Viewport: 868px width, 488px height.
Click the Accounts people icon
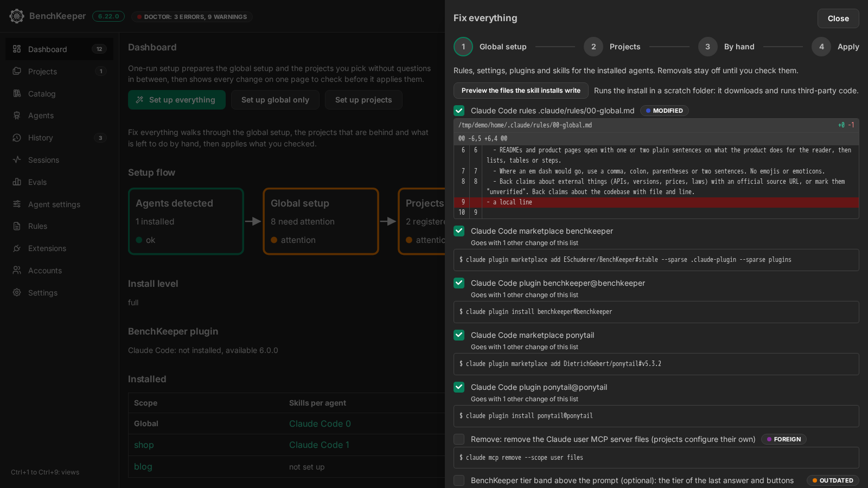point(17,270)
